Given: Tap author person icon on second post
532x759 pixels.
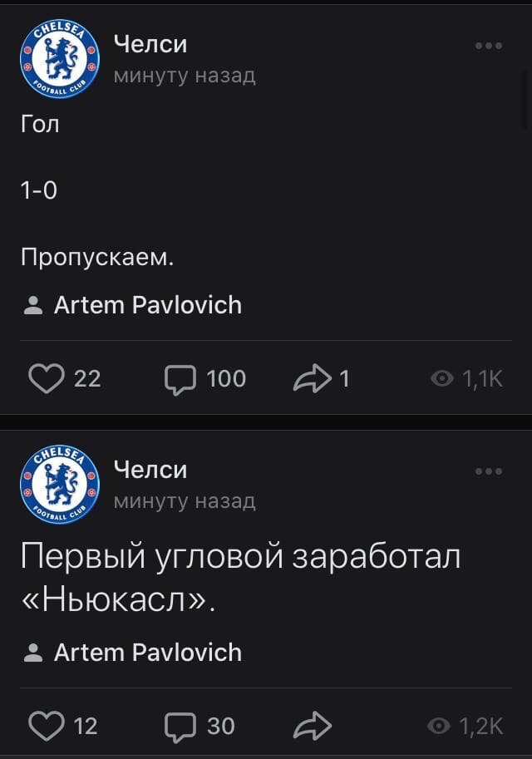Looking at the screenshot, I should (x=33, y=653).
